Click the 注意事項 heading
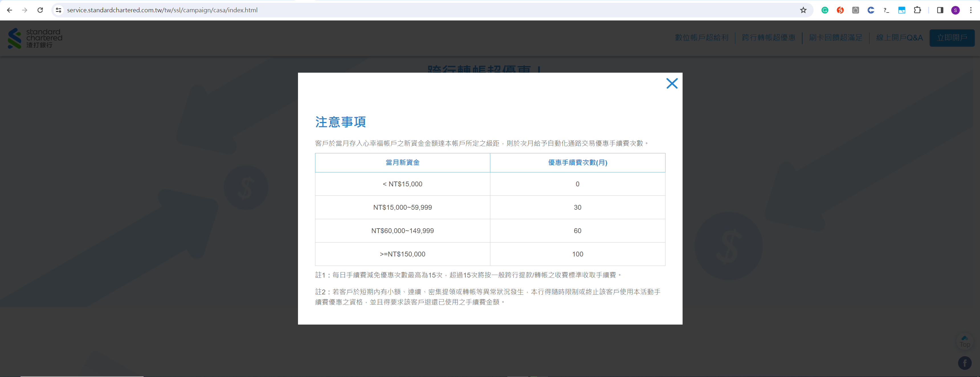 [x=340, y=122]
